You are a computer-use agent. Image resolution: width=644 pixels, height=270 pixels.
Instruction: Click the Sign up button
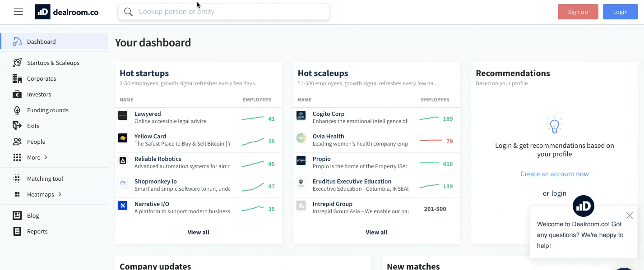click(578, 12)
